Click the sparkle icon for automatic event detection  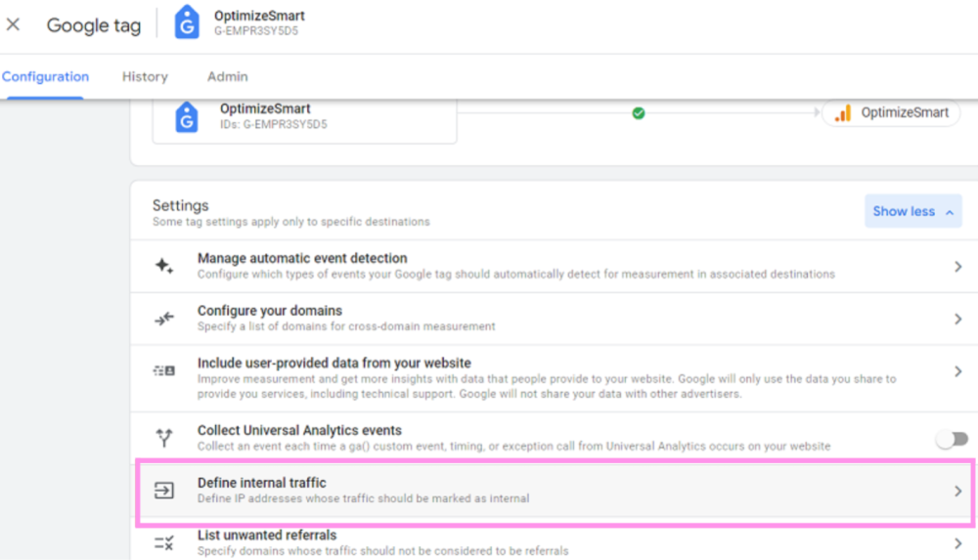(164, 266)
